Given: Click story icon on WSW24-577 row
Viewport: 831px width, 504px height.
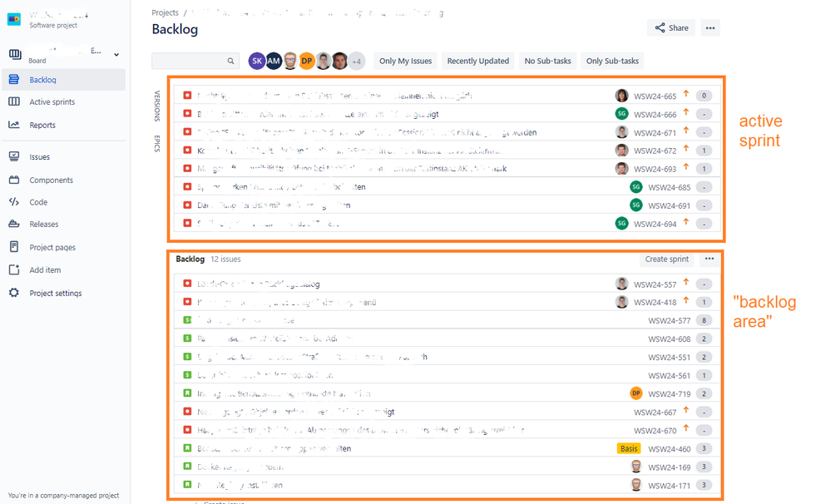Looking at the screenshot, I should click(x=187, y=320).
